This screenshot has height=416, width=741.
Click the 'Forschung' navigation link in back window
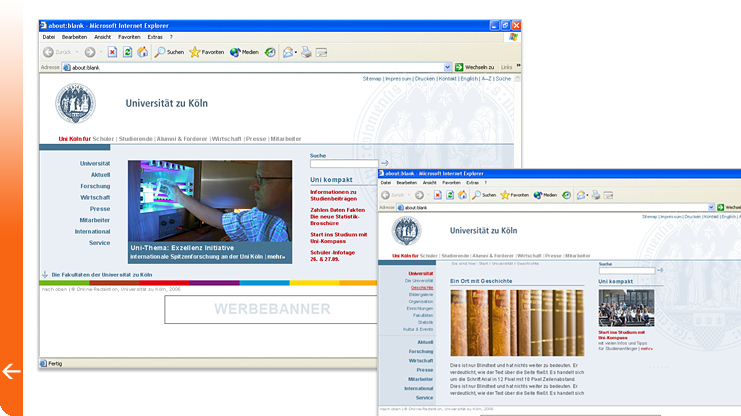[96, 186]
